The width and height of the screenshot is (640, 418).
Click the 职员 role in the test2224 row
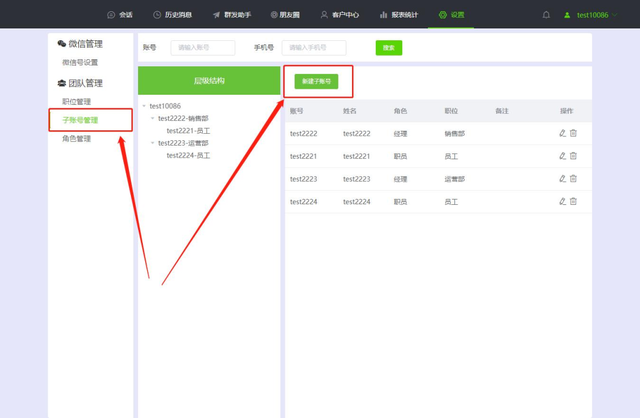400,202
